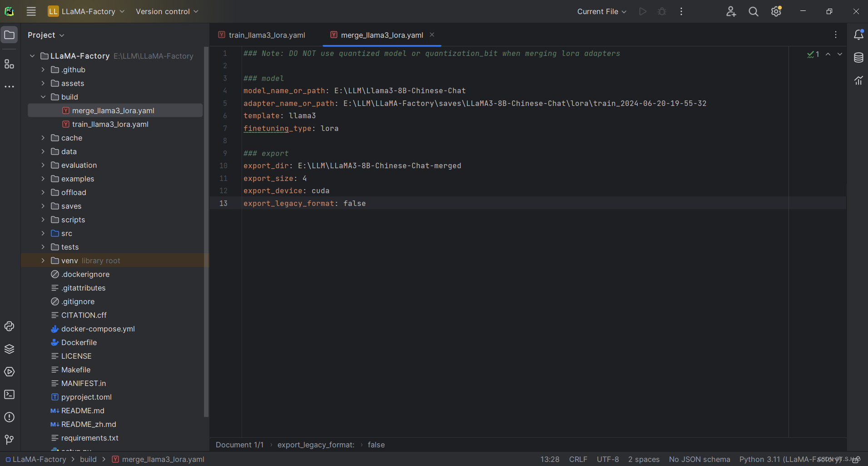Expand the data folder
The height and width of the screenshot is (466, 868).
pos(43,151)
